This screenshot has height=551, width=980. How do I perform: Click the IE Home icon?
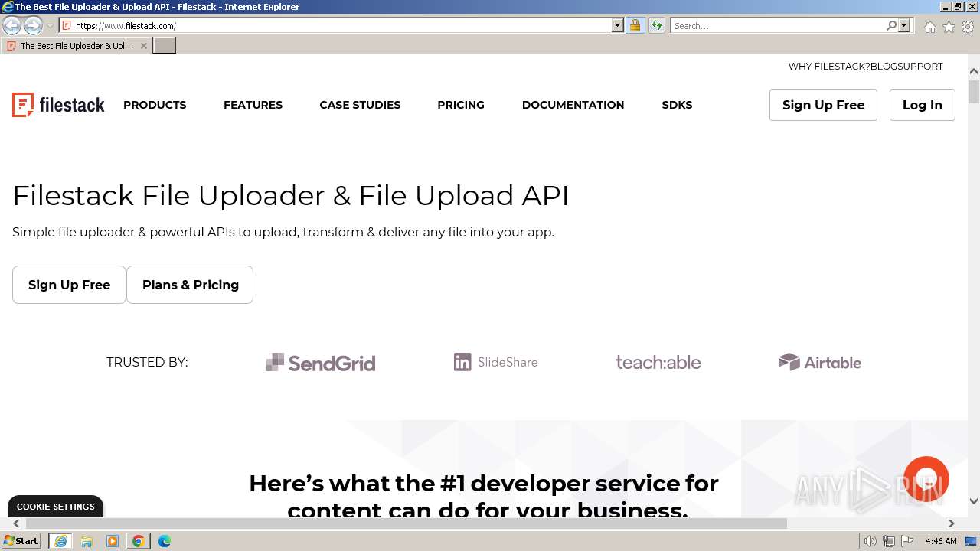pyautogui.click(x=929, y=27)
